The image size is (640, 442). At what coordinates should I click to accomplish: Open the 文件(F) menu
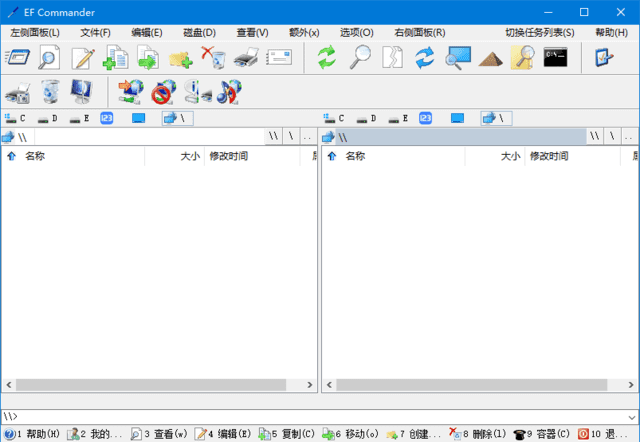[95, 33]
